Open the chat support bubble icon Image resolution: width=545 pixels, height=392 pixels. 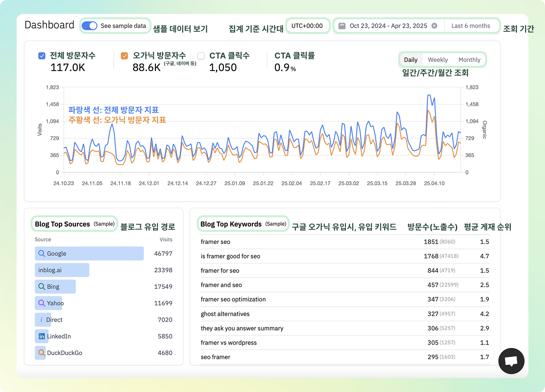click(x=511, y=361)
